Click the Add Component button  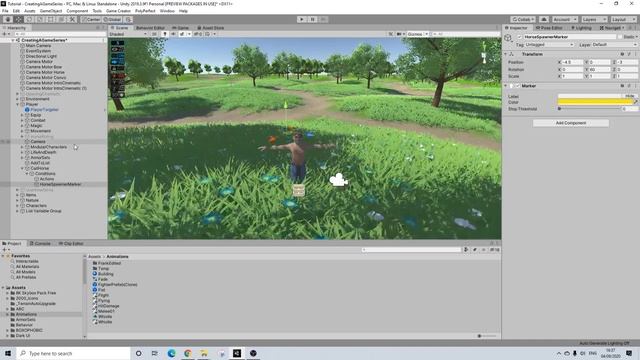pyautogui.click(x=571, y=123)
